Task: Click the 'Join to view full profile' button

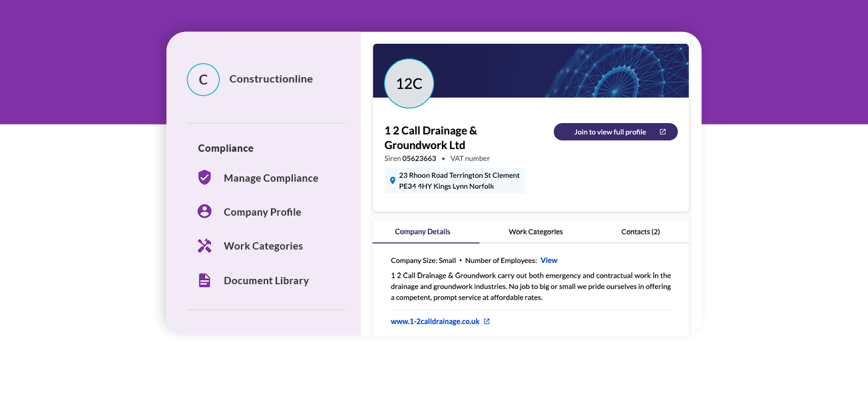Action: [615, 131]
